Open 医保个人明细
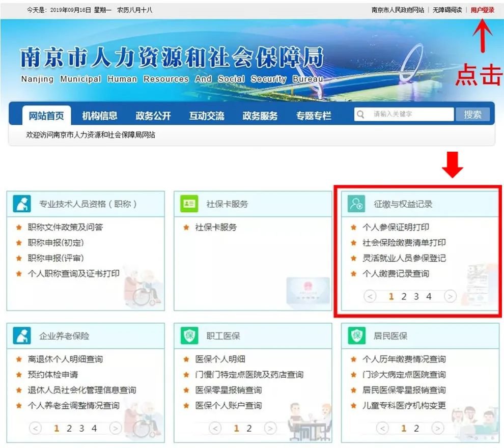Viewport: 504px width, 448px height. coord(220,359)
